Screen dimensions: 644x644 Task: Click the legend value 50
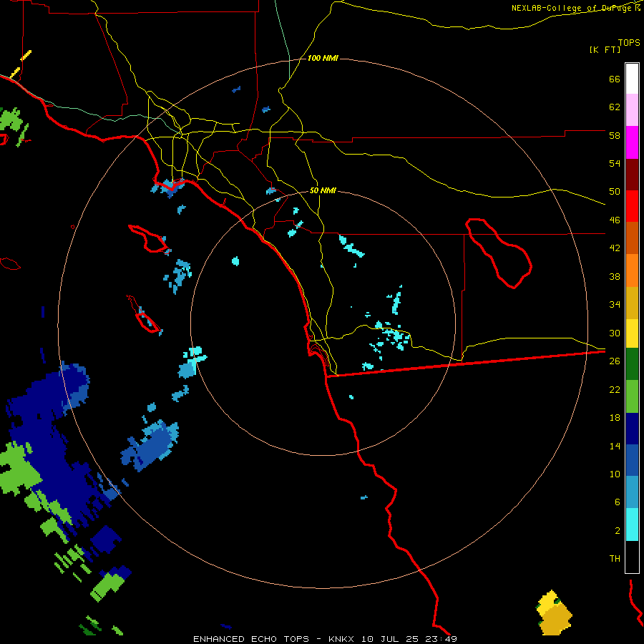point(615,191)
